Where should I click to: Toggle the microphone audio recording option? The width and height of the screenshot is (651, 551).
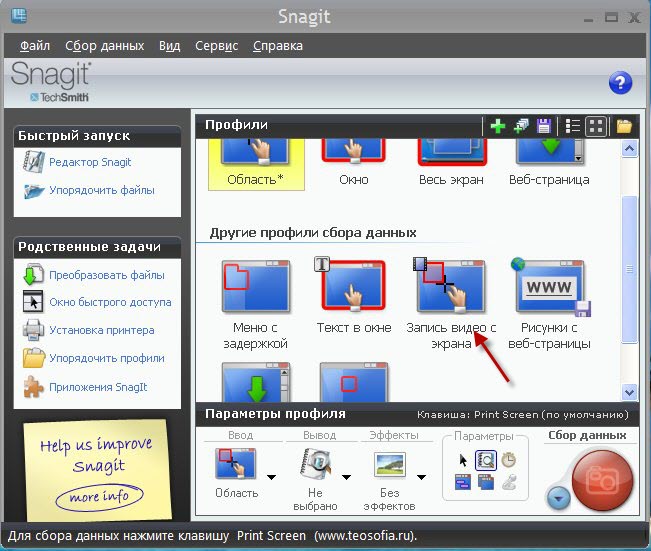[509, 483]
